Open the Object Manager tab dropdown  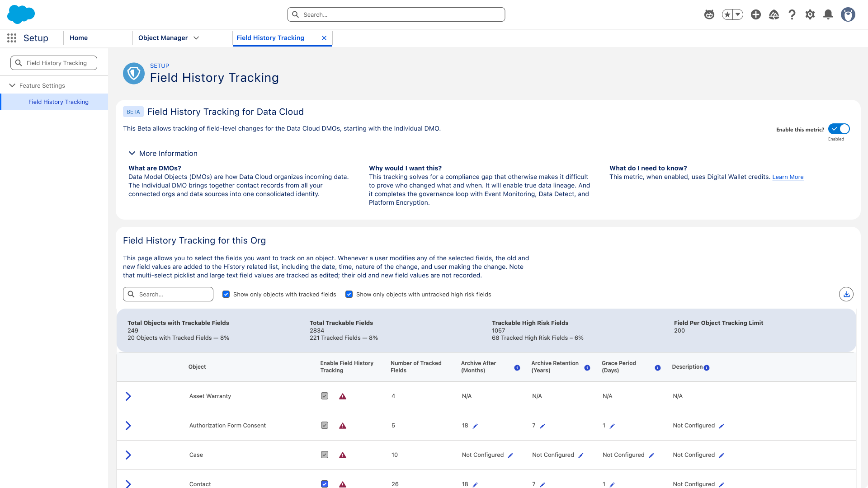(196, 38)
